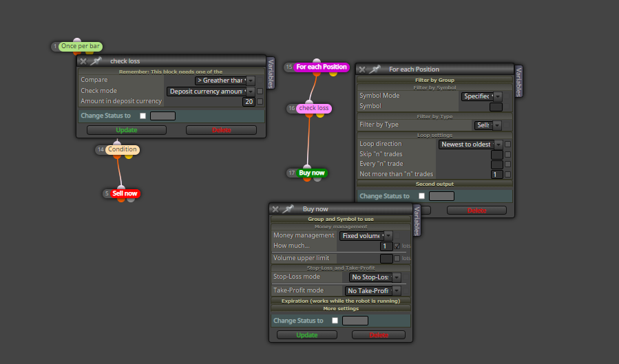Open Variables tab on Buy now panel
This screenshot has height=364, width=619.
[x=417, y=221]
